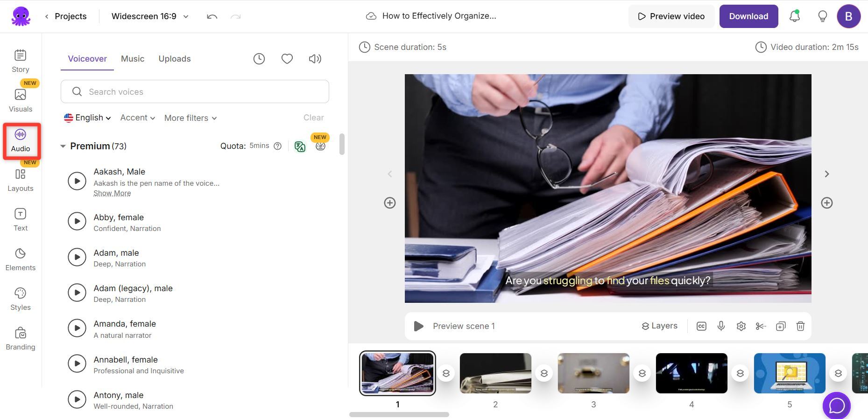This screenshot has height=419, width=868.
Task: Click the microphone record voiceover icon
Action: 721,326
